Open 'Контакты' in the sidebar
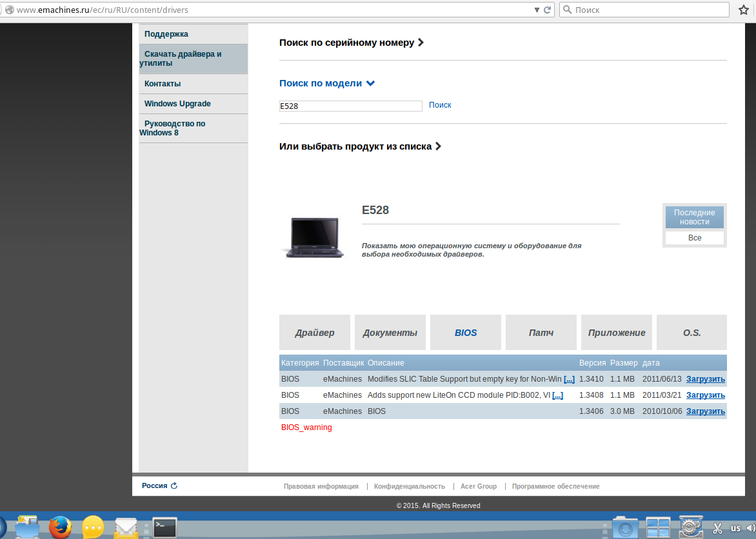The width and height of the screenshot is (756, 539). [194, 84]
